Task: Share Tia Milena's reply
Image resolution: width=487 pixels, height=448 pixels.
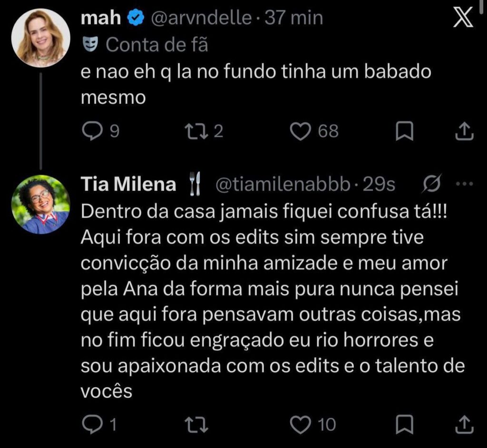Action: pos(464,424)
